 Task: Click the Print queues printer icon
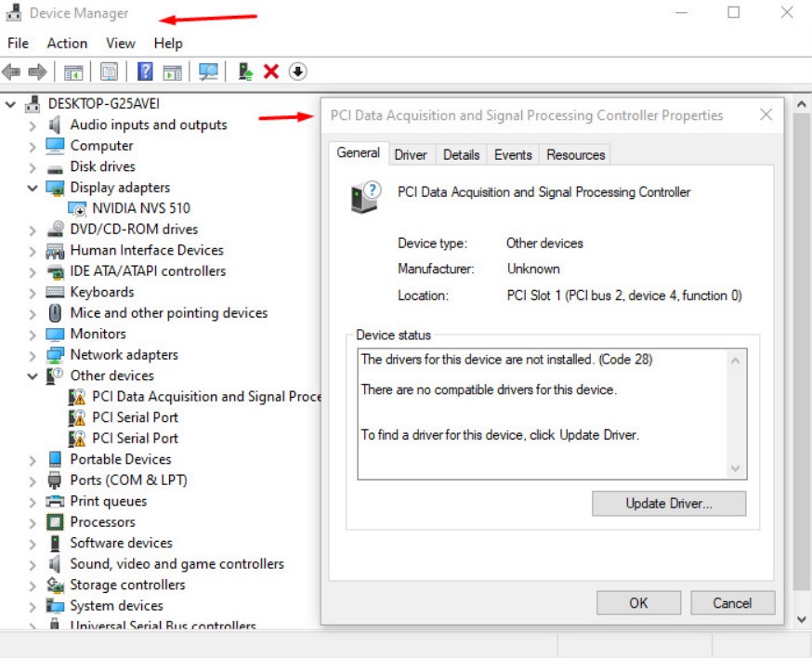55,502
